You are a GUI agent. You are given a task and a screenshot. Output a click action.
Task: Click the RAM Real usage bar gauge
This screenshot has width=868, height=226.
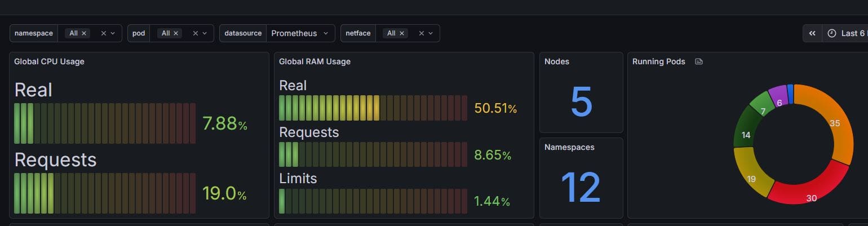pyautogui.click(x=373, y=108)
